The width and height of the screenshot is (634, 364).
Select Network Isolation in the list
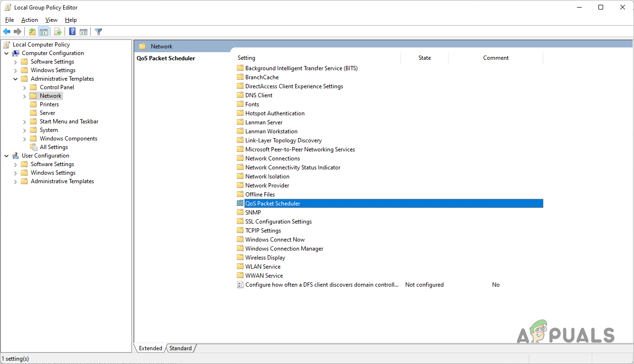click(x=267, y=177)
